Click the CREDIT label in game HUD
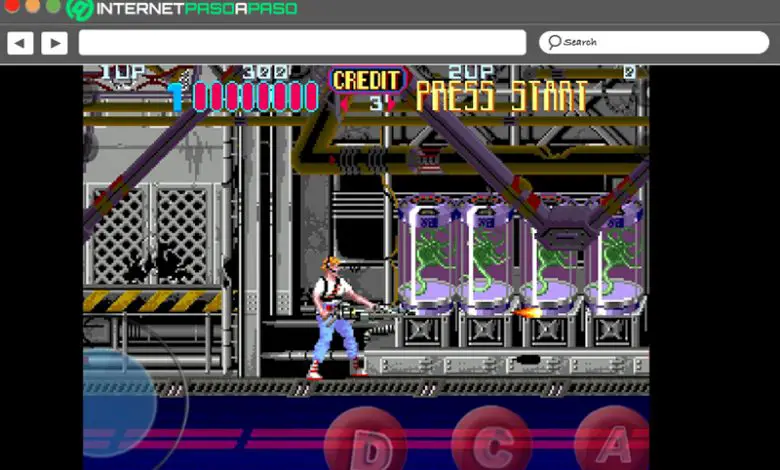Image resolution: width=780 pixels, height=470 pixels. 367,80
